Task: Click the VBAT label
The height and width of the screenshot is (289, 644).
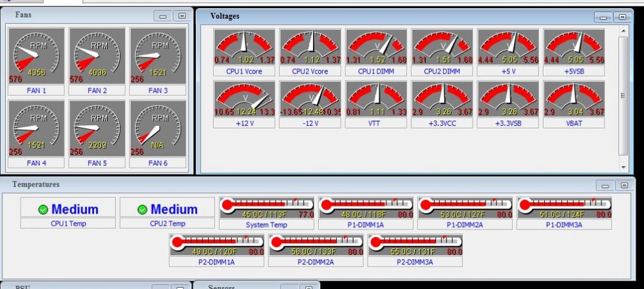Action: coord(574,123)
